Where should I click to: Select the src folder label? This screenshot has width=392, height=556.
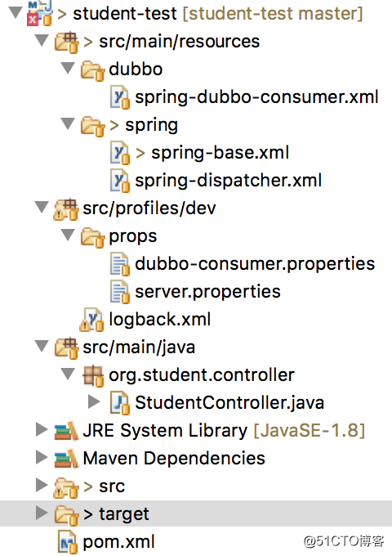click(x=112, y=486)
